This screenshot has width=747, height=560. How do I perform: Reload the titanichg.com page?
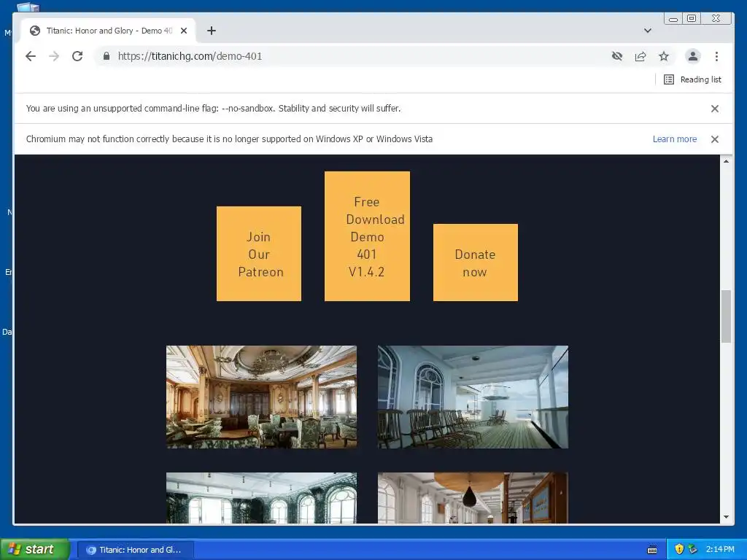[x=77, y=56]
